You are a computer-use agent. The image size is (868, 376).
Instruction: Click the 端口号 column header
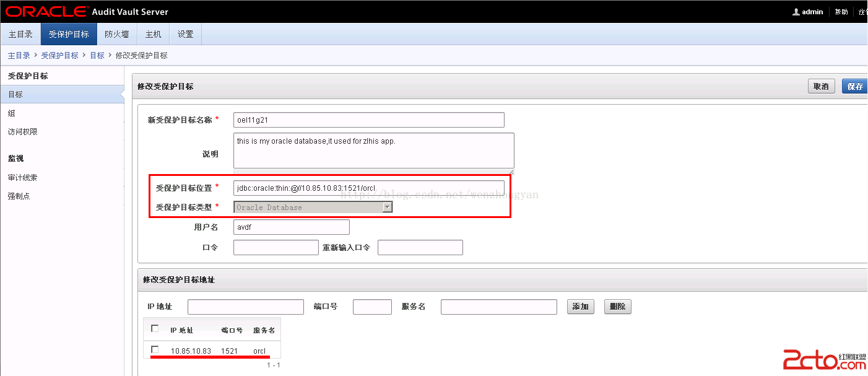click(232, 331)
